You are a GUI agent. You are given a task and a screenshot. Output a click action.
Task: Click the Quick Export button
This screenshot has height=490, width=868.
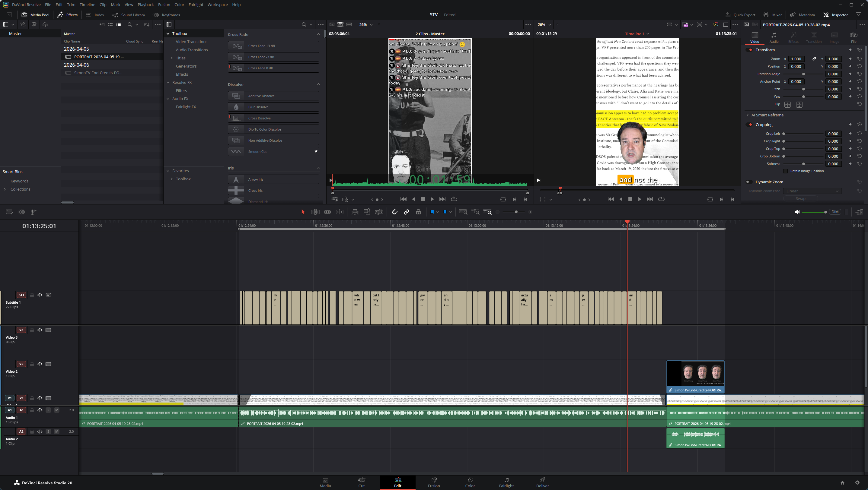click(740, 15)
